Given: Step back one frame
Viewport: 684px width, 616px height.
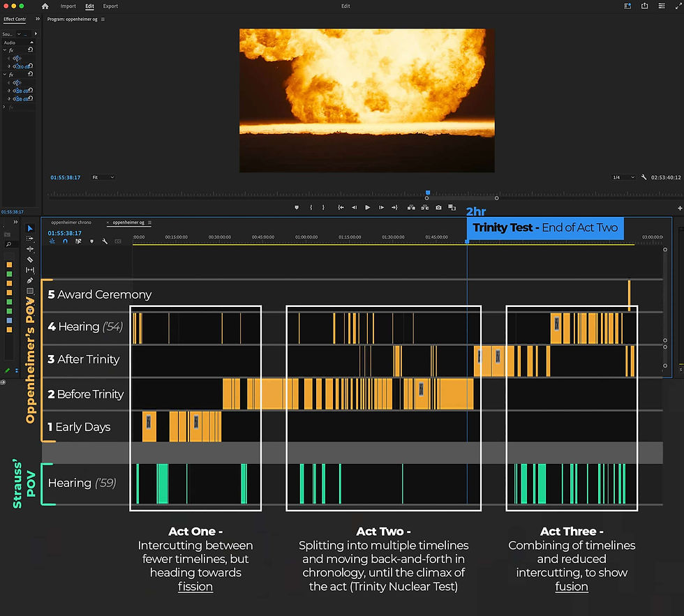Looking at the screenshot, I should (355, 207).
